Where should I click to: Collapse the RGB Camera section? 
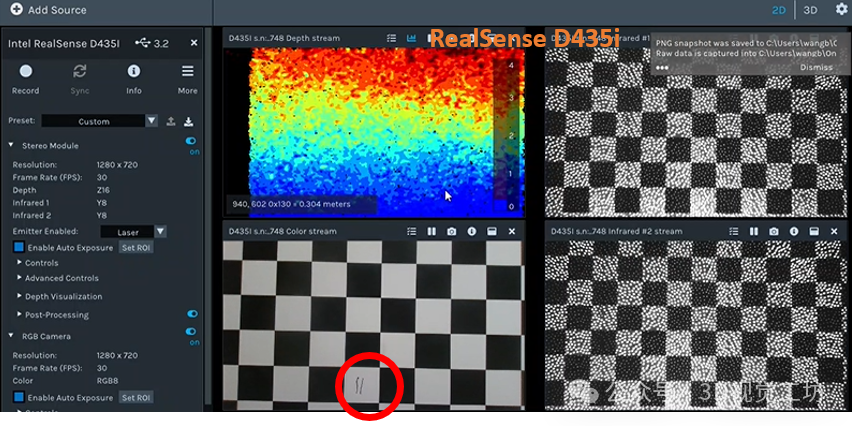click(11, 336)
